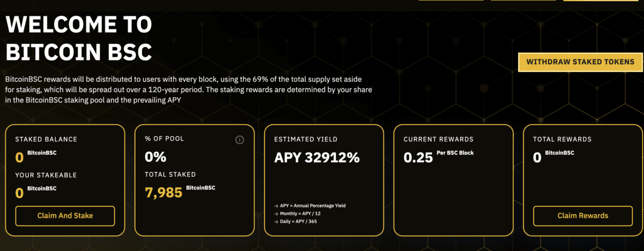Click the Total Rewards 0 BitcoinBSC amount
This screenshot has height=251, width=644.
click(x=554, y=156)
